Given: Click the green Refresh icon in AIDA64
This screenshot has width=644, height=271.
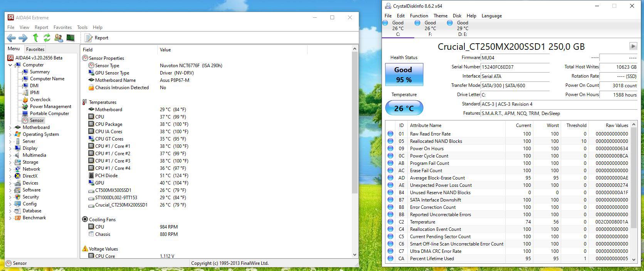Looking at the screenshot, I should point(47,38).
